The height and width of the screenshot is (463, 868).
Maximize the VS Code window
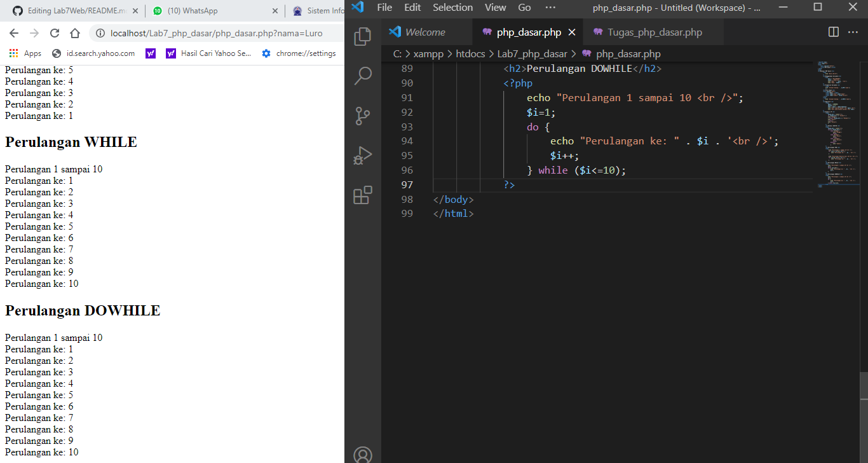point(818,7)
